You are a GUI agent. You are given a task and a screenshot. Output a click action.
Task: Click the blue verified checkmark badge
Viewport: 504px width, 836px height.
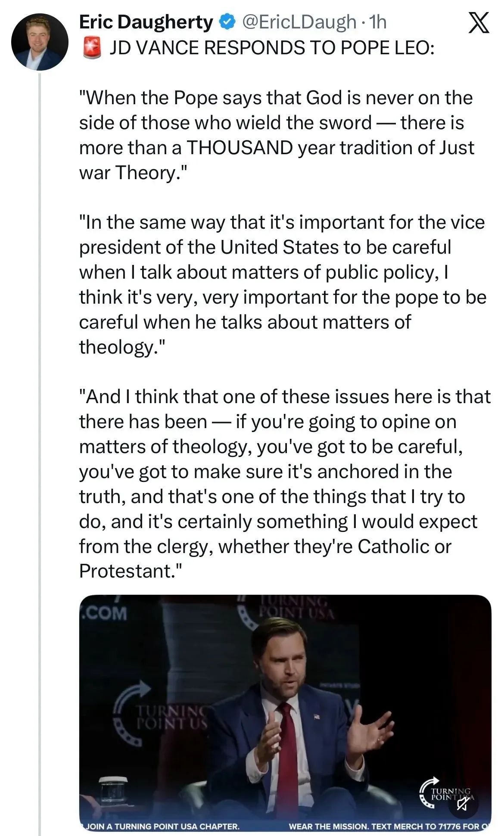pos(227,22)
